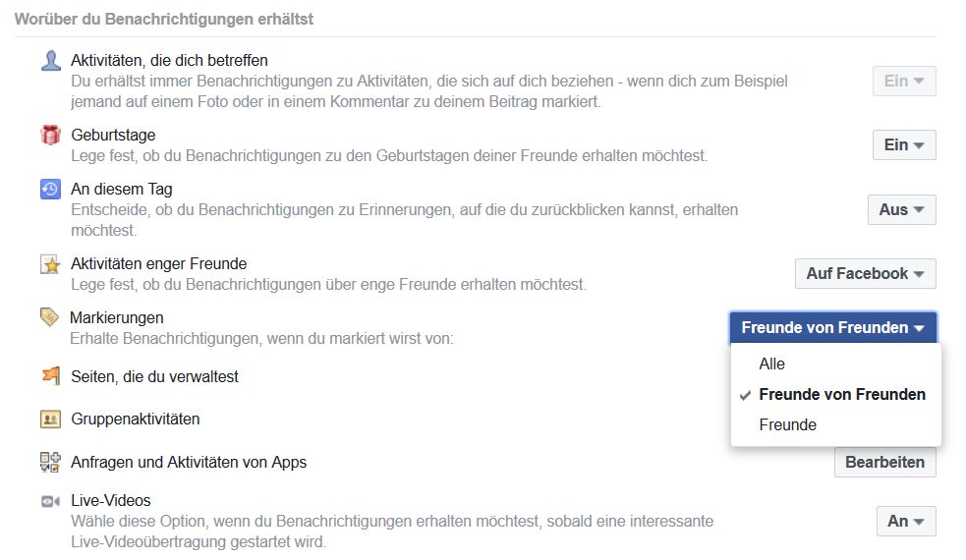The height and width of the screenshot is (560, 966).
Task: Open the Live-Videos 'An' dropdown
Action: pos(905,521)
